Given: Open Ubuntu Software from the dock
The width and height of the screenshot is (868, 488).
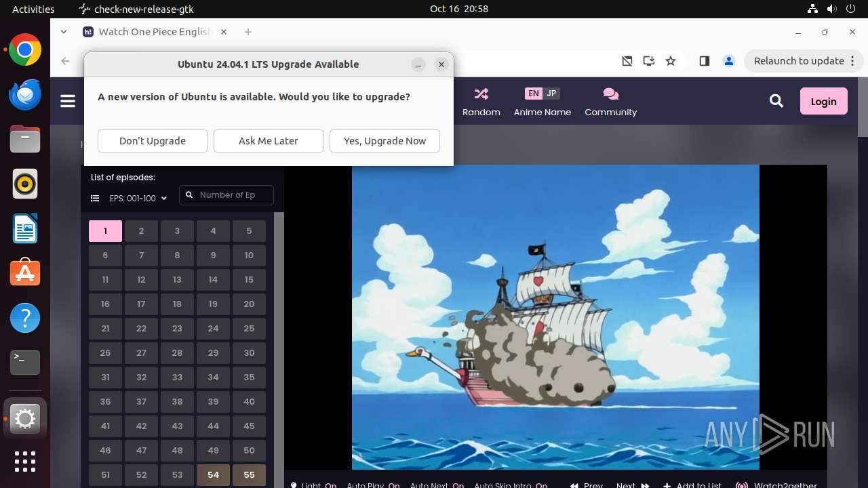Looking at the screenshot, I should click(25, 273).
